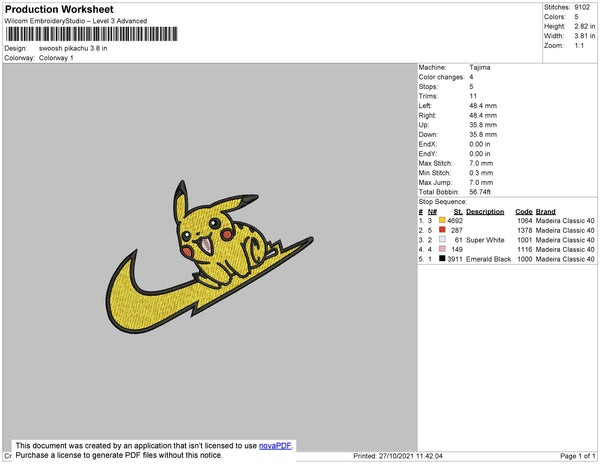This screenshot has height=464, width=600.
Task: Click the Trims value 11
Action: (x=473, y=96)
